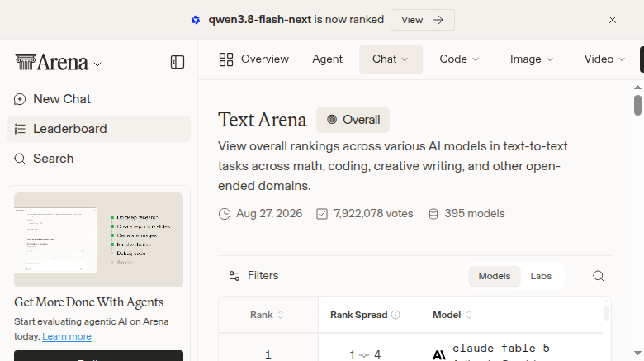Screen dimensions: 644x361
Task: Click the Overall target icon
Action: point(332,120)
